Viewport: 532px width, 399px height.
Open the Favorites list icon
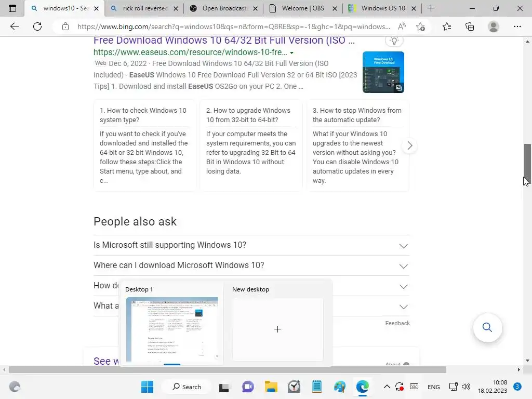coord(447,26)
